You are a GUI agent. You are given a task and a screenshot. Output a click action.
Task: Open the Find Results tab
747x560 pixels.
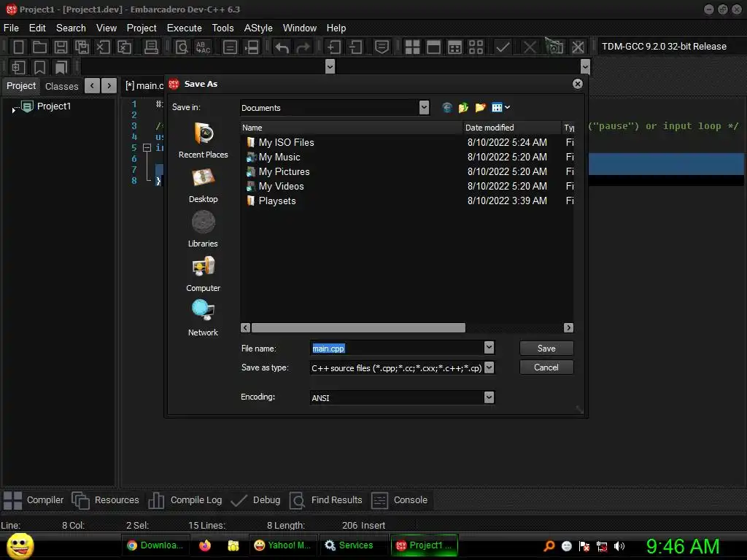(x=327, y=500)
